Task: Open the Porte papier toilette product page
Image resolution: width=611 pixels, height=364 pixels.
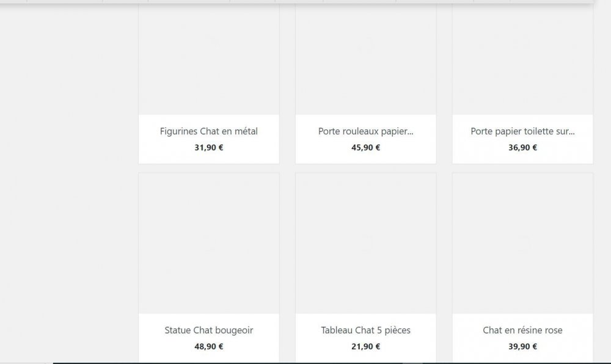Action: tap(522, 131)
